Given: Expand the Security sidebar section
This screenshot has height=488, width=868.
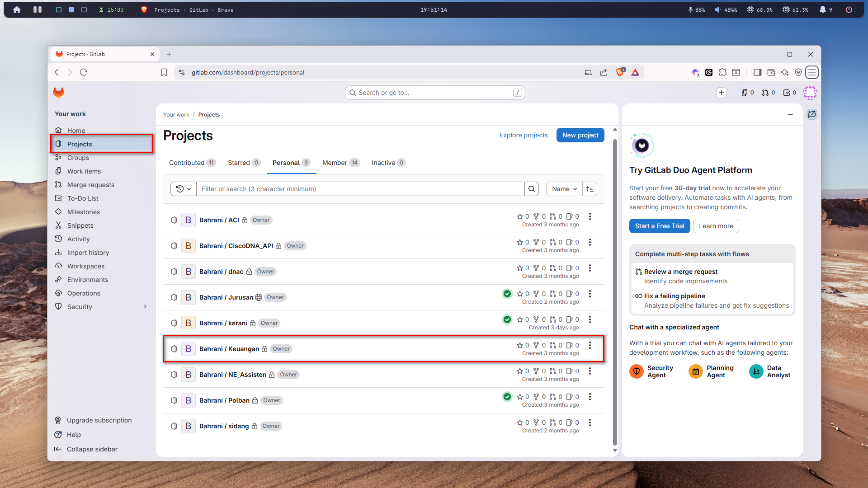Looking at the screenshot, I should click(102, 307).
